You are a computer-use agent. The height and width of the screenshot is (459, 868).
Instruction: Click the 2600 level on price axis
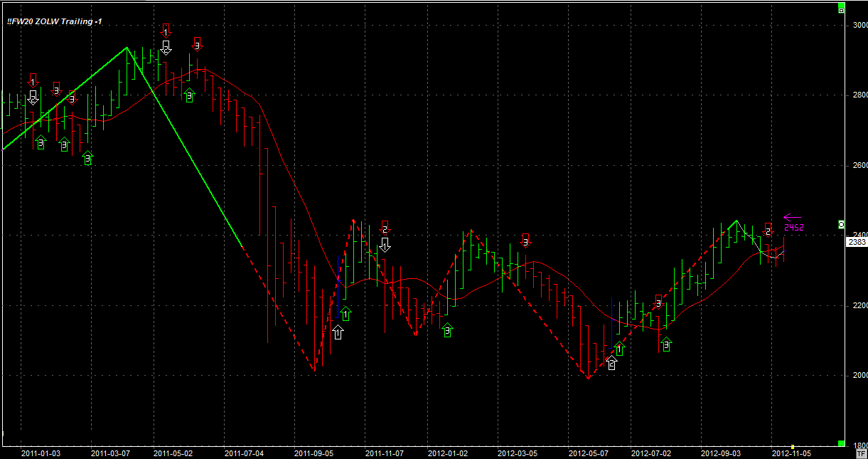[860, 165]
